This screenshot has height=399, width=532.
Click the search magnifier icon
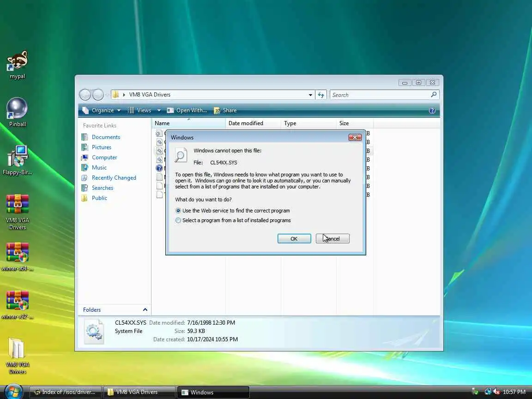[x=434, y=95]
